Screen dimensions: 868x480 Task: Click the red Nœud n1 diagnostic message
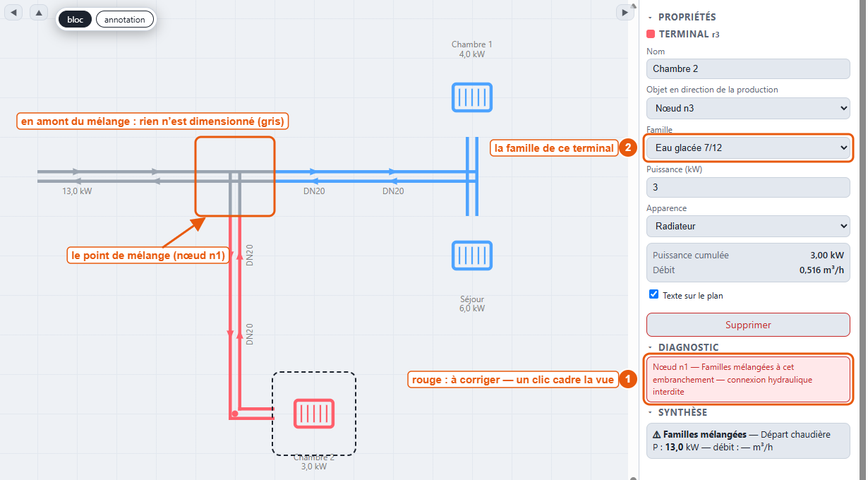748,380
